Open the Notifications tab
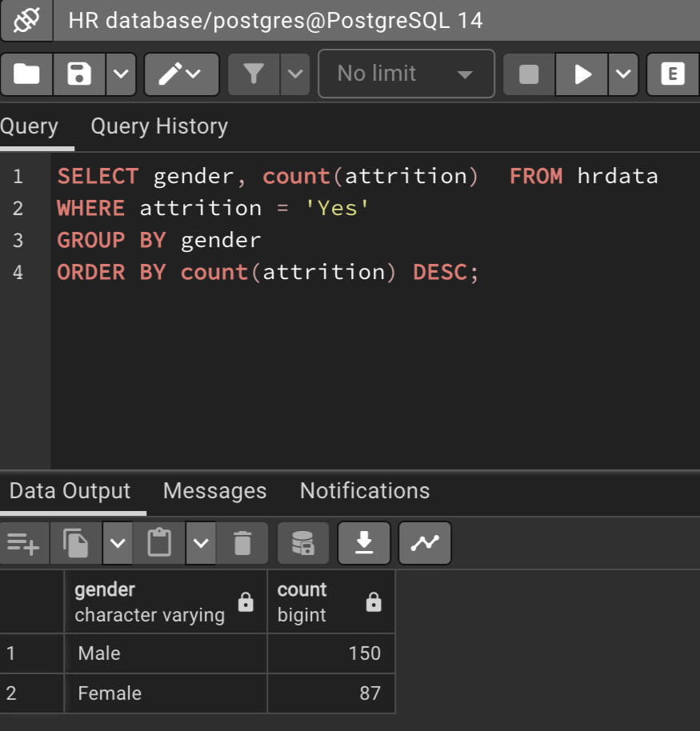The width and height of the screenshot is (700, 731). point(364,490)
